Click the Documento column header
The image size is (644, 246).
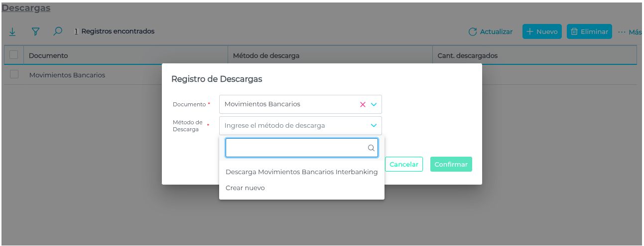[x=48, y=55]
